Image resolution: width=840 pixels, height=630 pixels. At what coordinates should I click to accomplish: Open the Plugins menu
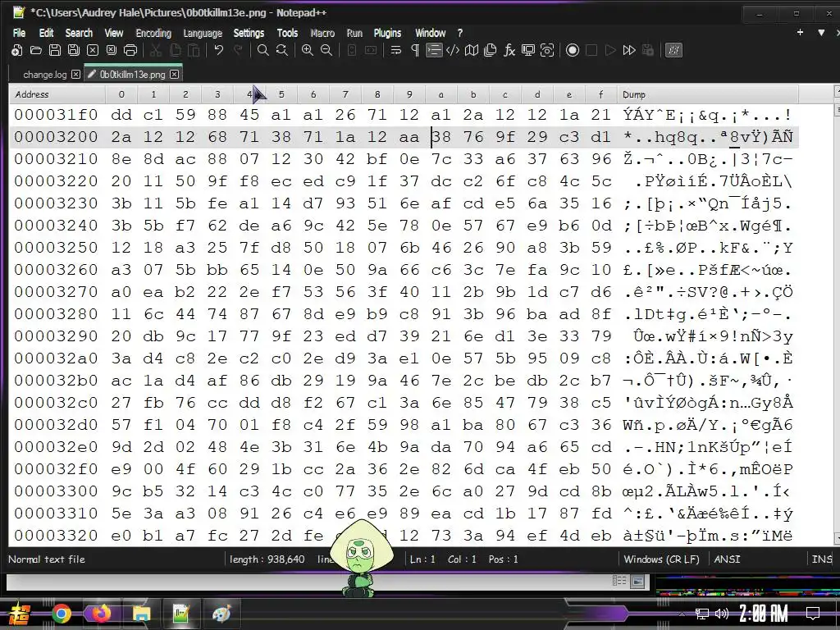[x=387, y=33]
